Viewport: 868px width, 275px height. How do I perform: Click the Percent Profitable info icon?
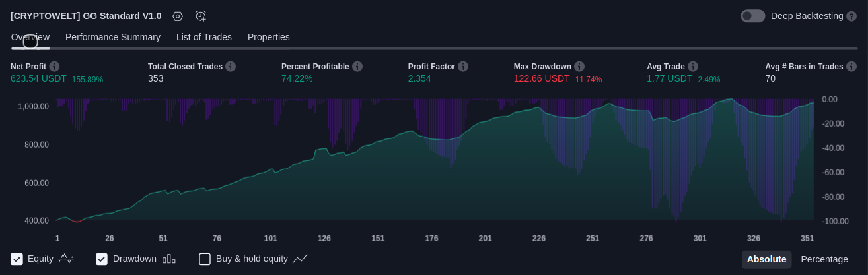coord(357,67)
